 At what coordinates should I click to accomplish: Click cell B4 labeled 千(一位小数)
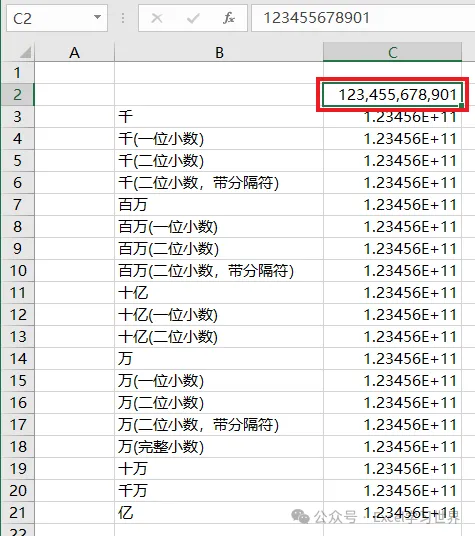point(219,139)
